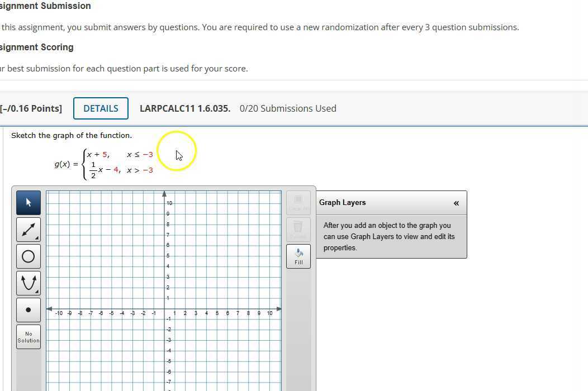Toggle the No Solution option

(x=28, y=336)
